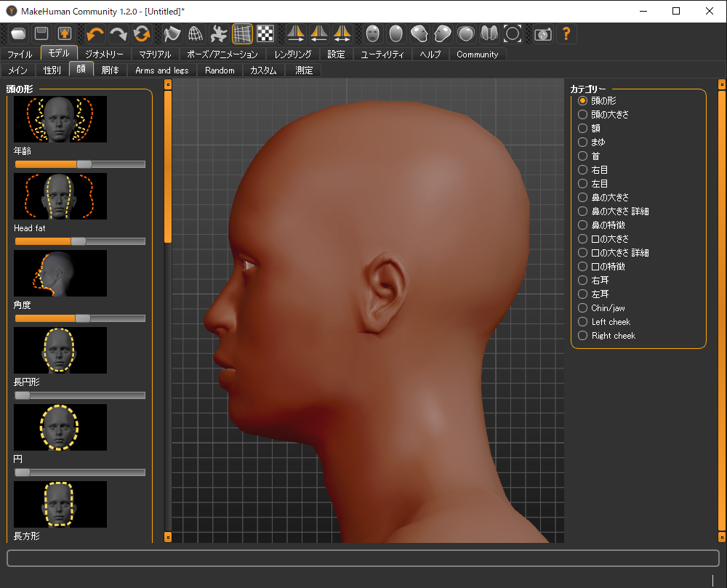
Task: Click the bottom status input bar
Action: [362, 558]
